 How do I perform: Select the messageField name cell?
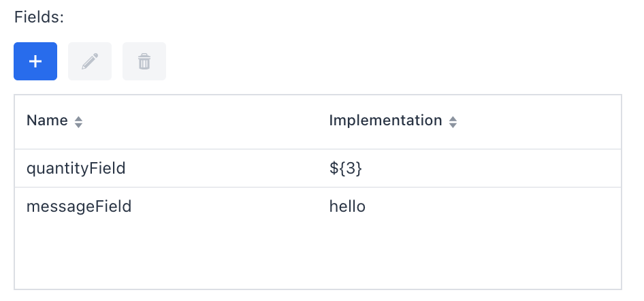pyautogui.click(x=78, y=206)
